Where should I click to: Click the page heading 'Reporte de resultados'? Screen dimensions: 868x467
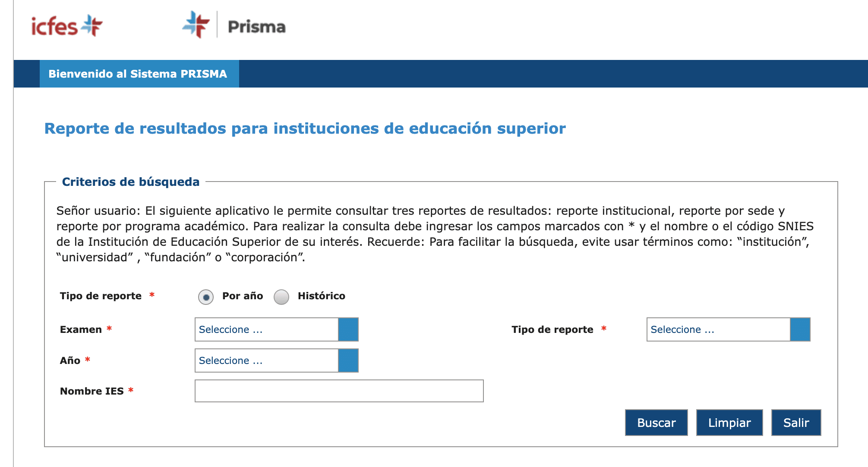[305, 129]
